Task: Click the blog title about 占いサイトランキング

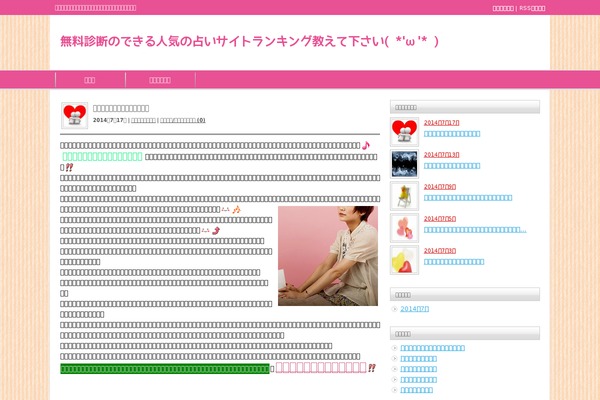Action: (249, 41)
